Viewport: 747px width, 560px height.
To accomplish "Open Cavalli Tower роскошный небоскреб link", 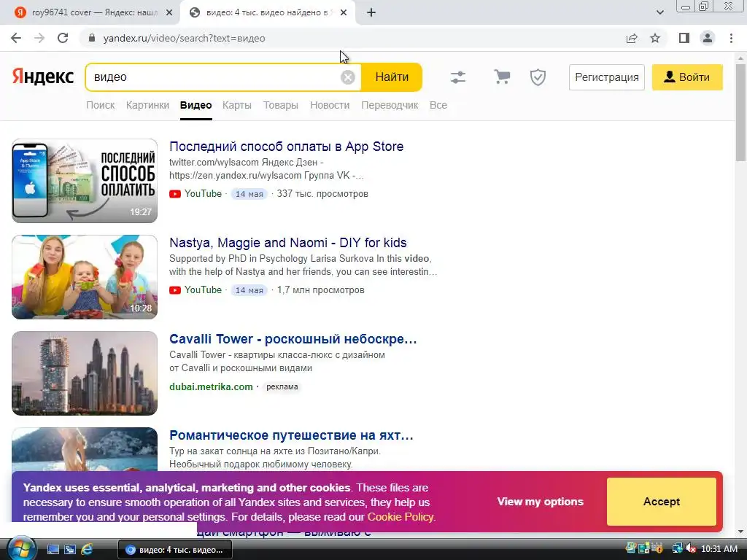I will (293, 339).
